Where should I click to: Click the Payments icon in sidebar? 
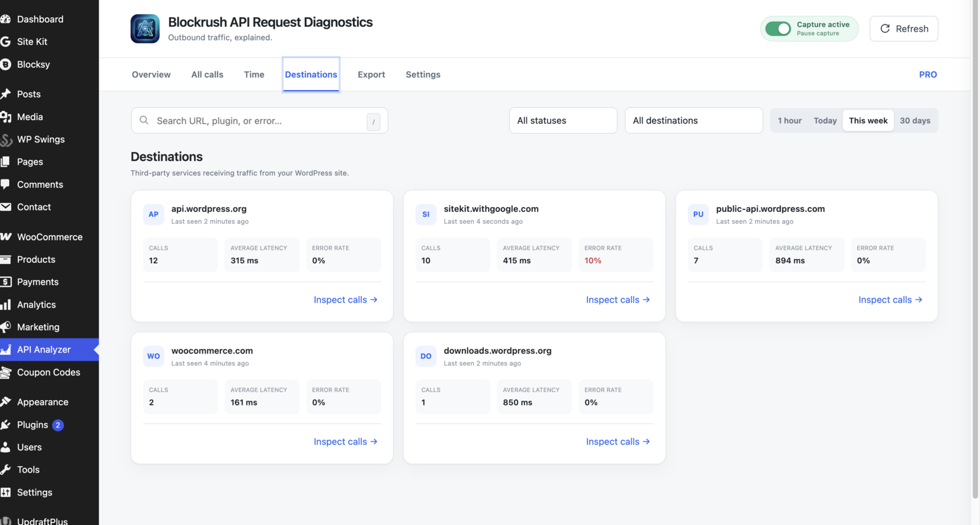pos(6,282)
